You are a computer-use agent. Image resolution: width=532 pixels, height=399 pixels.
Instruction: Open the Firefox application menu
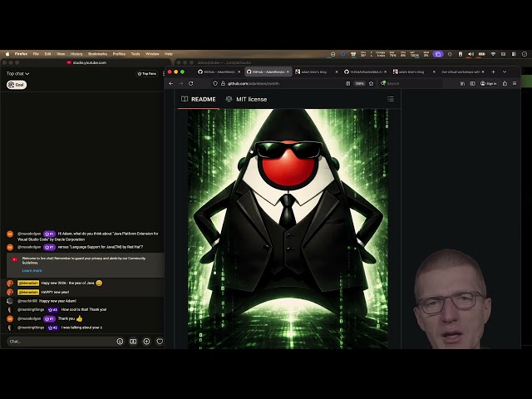[21, 54]
